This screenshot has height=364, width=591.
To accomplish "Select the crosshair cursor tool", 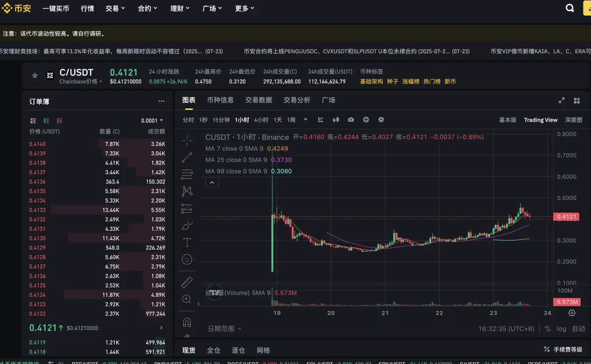I will [x=187, y=141].
